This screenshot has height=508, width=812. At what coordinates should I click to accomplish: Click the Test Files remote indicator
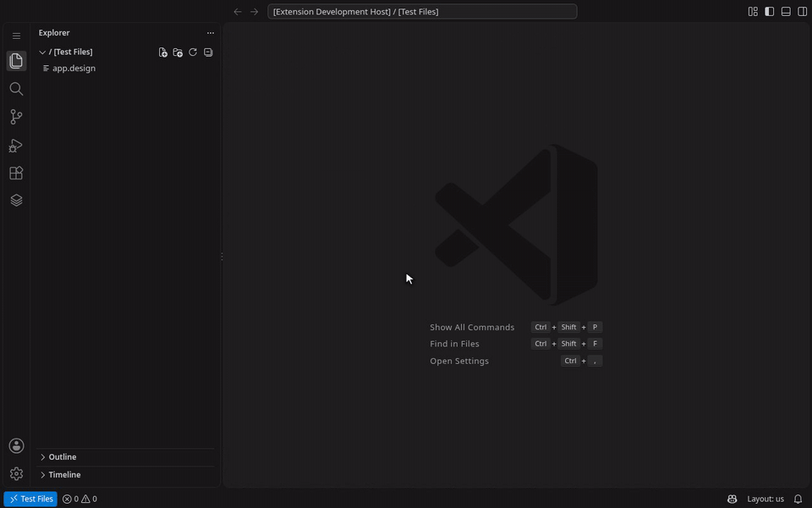[x=30, y=499]
